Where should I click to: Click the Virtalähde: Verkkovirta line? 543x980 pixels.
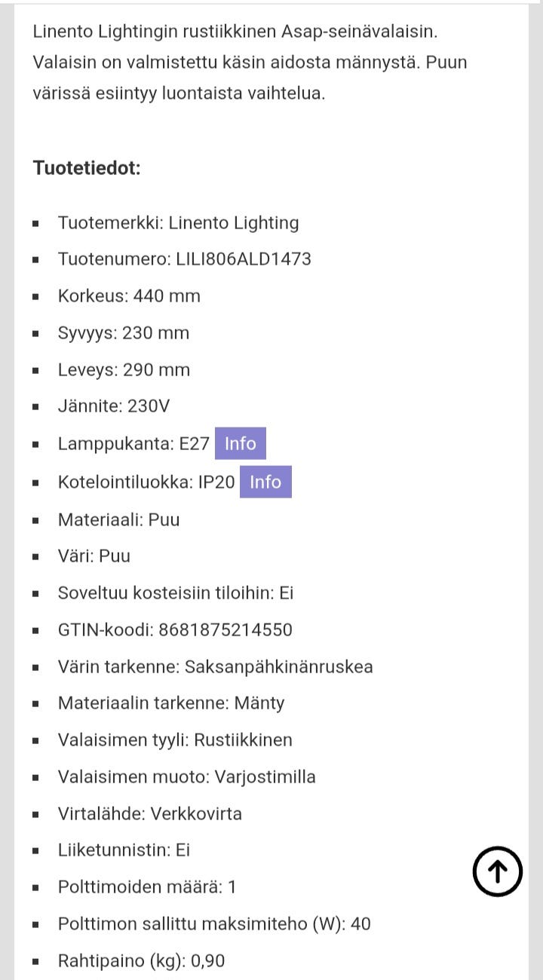[149, 814]
